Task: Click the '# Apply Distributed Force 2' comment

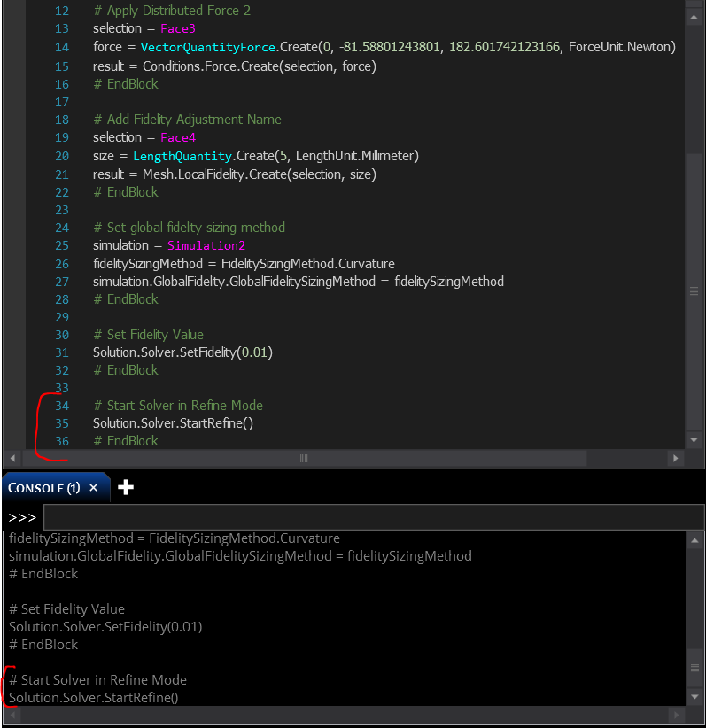Action: click(x=172, y=11)
